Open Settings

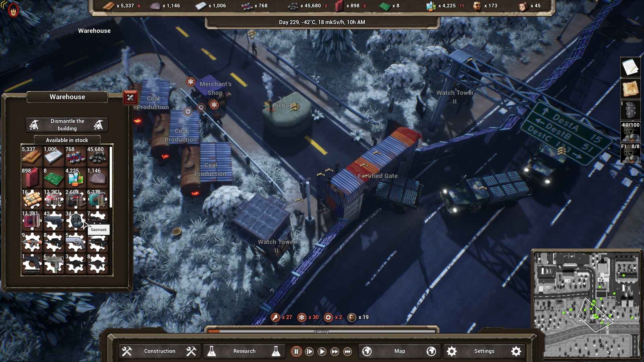coord(484,351)
